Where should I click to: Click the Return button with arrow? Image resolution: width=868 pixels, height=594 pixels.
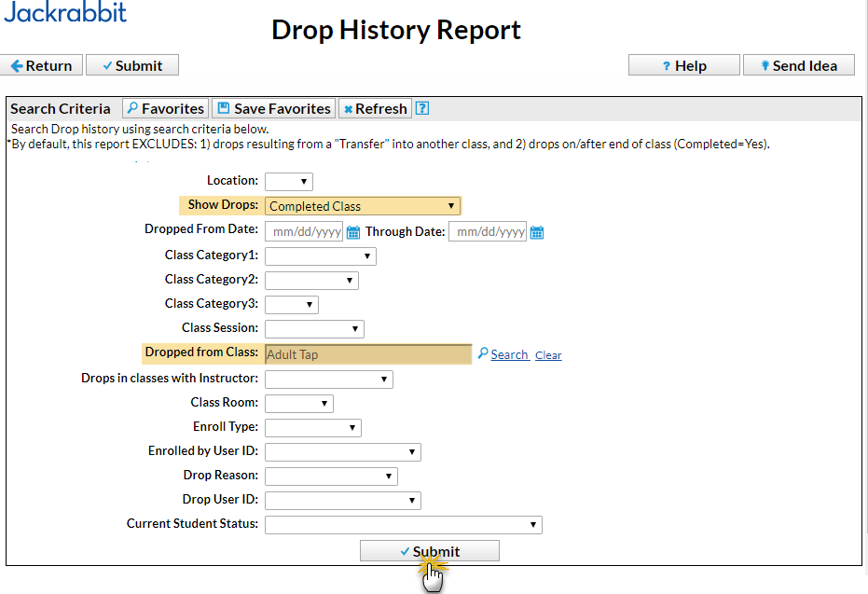[41, 65]
